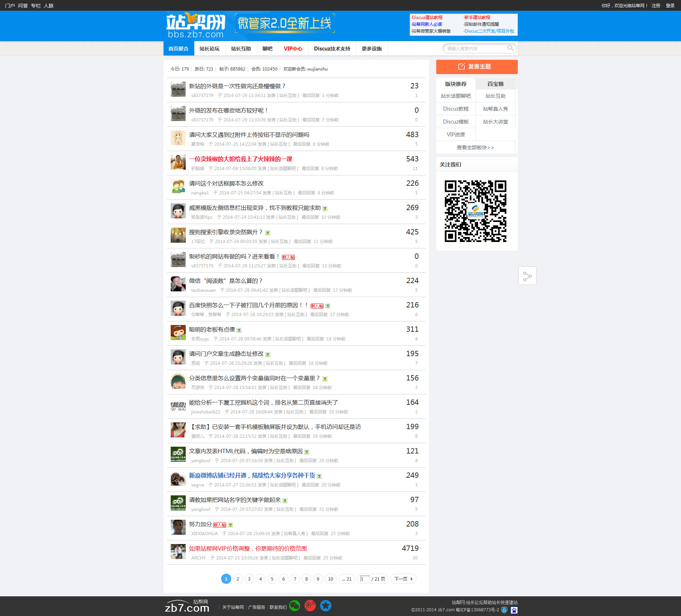The height and width of the screenshot is (616, 681).
Task: Open the 专栏 top bar link
Action: click(x=35, y=5)
